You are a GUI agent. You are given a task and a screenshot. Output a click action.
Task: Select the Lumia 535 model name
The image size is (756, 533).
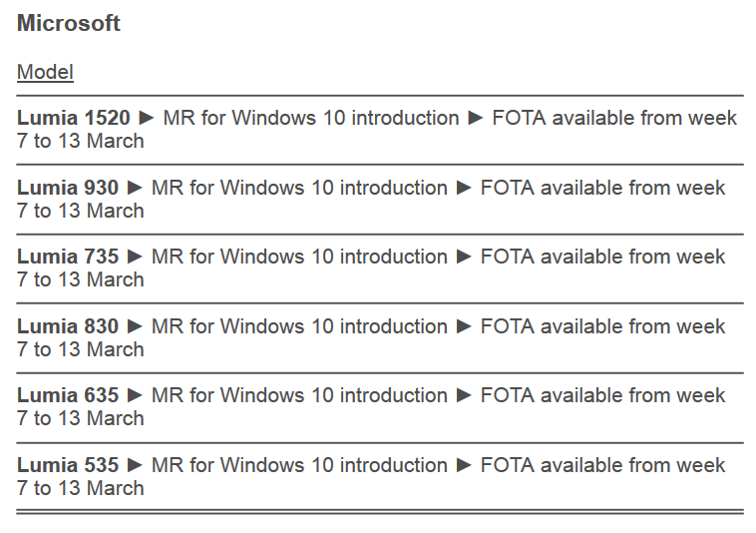[67, 465]
